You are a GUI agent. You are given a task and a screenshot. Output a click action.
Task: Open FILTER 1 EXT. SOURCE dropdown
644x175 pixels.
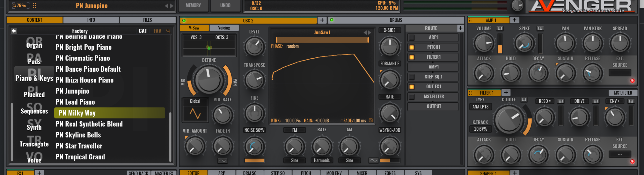coord(620,154)
